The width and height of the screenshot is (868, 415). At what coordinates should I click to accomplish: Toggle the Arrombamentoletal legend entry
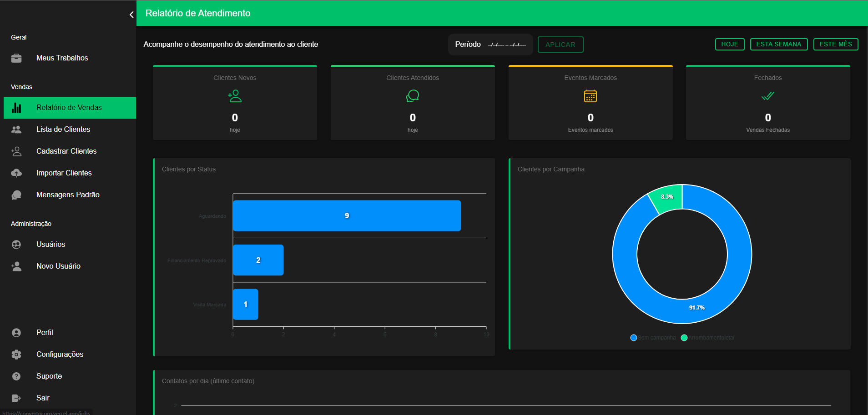coord(708,337)
